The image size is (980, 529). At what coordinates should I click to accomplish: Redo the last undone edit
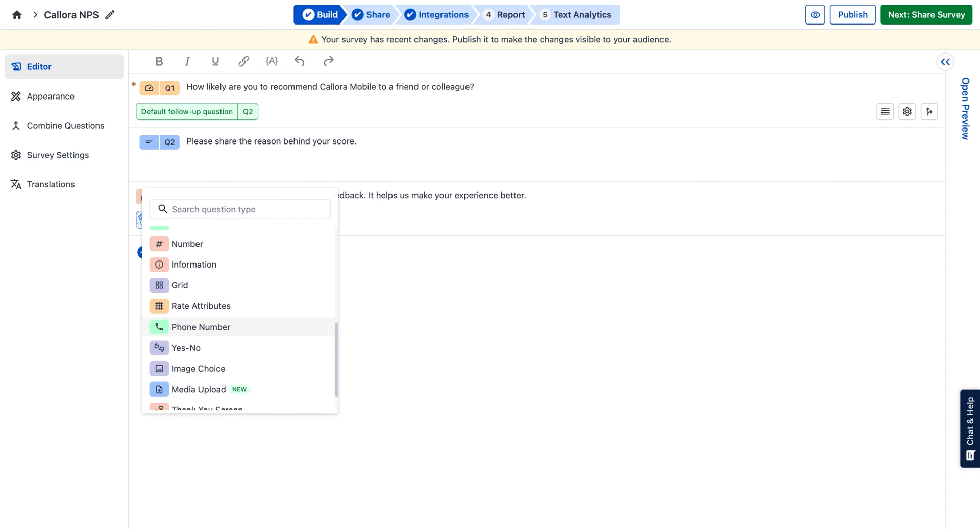328,61
